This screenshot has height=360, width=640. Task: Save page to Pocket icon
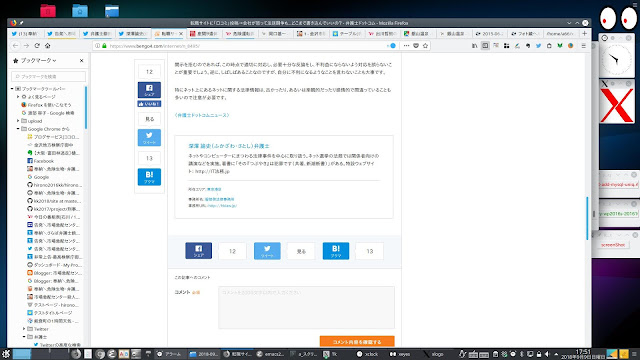416,46
